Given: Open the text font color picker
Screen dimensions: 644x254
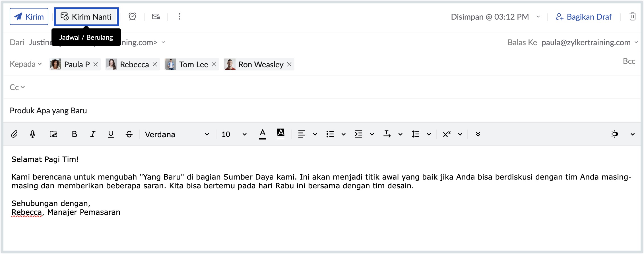Looking at the screenshot, I should click(263, 134).
